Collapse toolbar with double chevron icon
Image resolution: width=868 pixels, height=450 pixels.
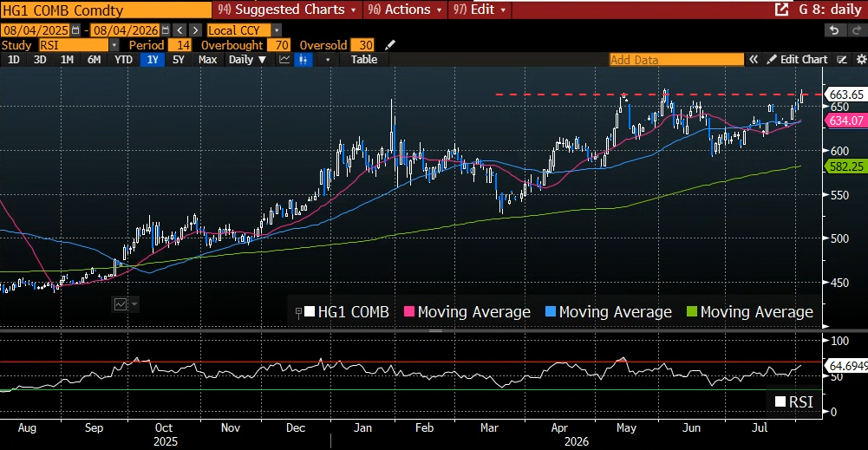tap(754, 59)
